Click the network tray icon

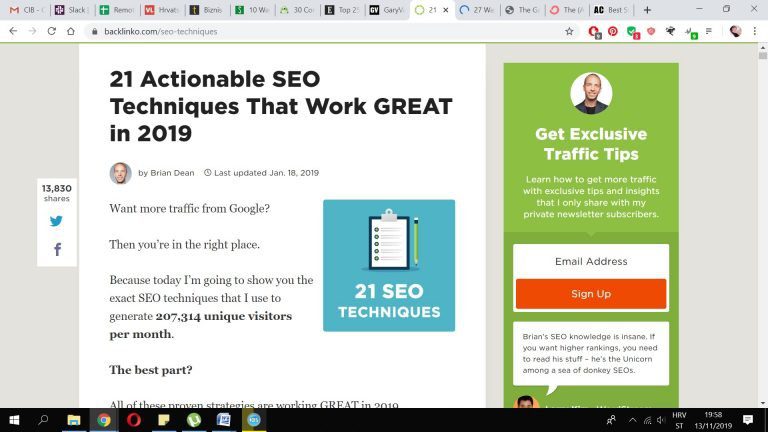(x=648, y=420)
